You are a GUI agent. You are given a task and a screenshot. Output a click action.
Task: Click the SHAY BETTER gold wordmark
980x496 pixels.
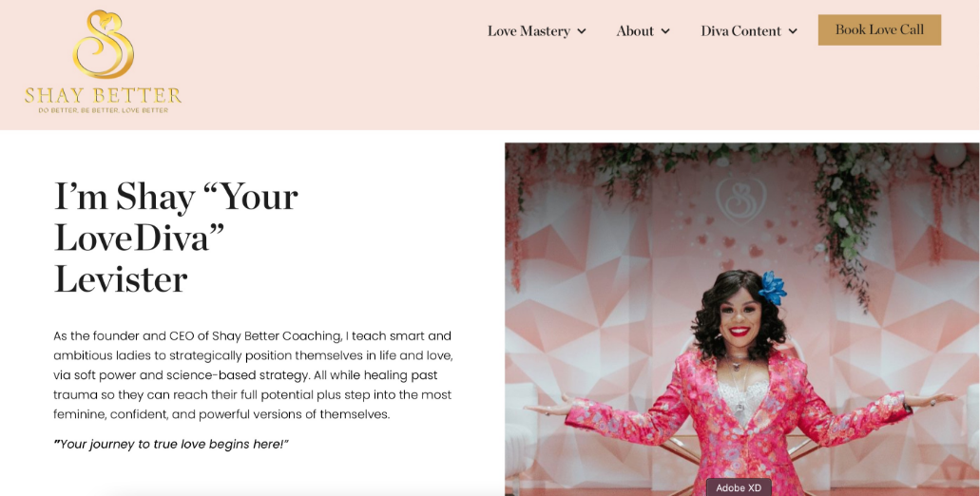coord(103,96)
